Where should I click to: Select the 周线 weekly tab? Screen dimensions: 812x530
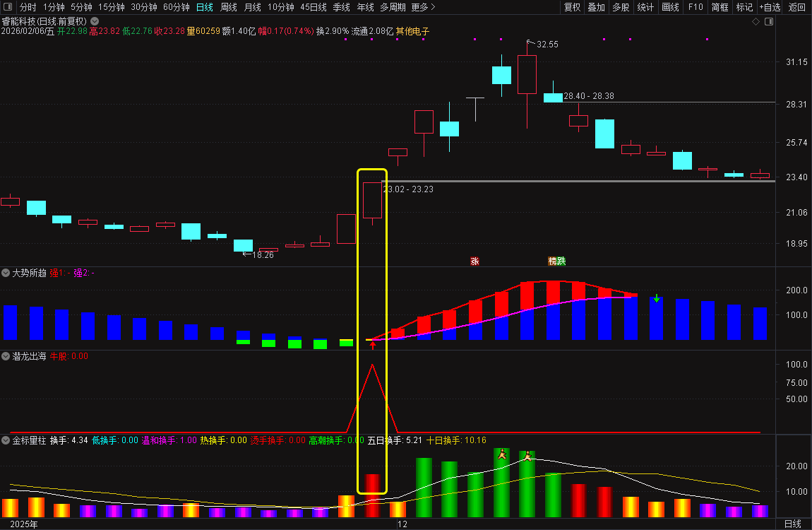228,7
